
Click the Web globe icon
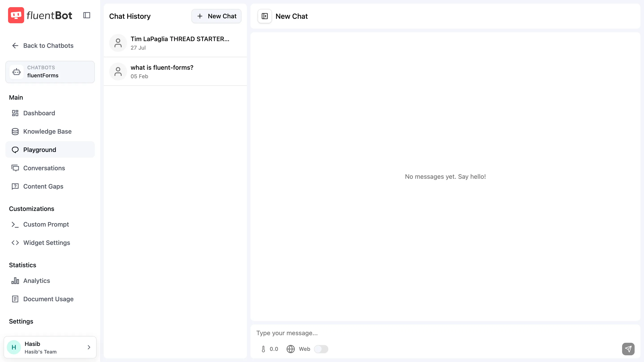click(290, 349)
